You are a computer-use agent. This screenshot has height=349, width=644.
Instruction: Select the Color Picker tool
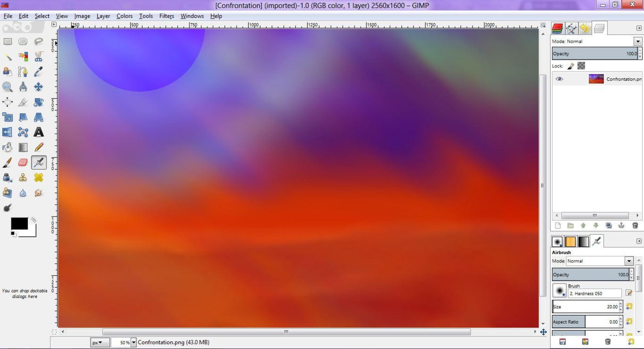pyautogui.click(x=39, y=72)
